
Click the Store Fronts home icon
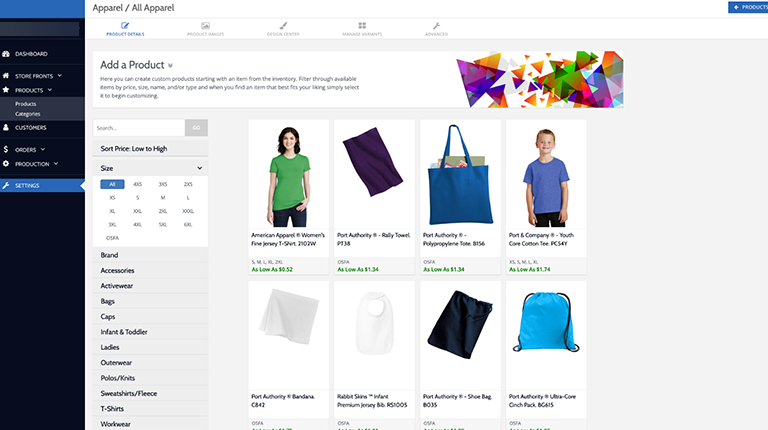click(x=6, y=75)
